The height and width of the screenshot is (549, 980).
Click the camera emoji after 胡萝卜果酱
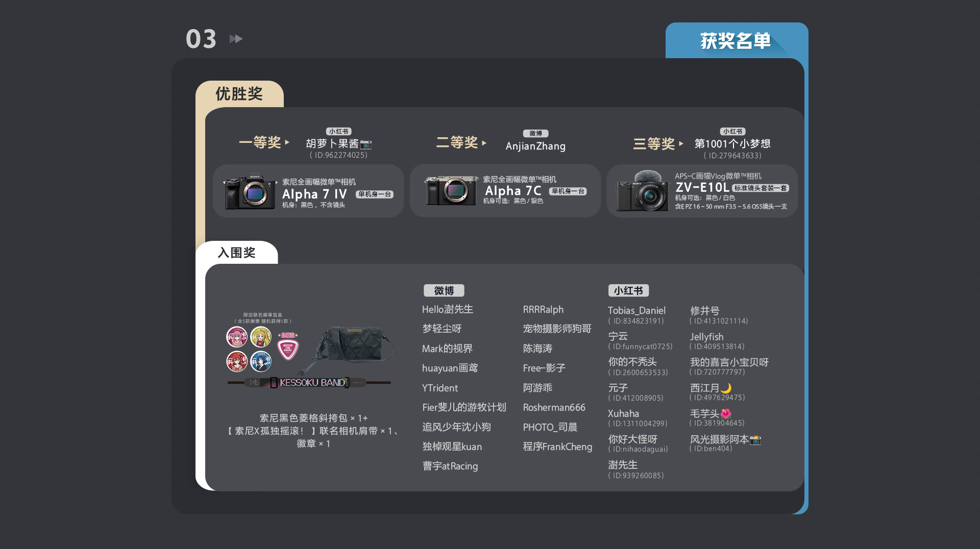[366, 144]
